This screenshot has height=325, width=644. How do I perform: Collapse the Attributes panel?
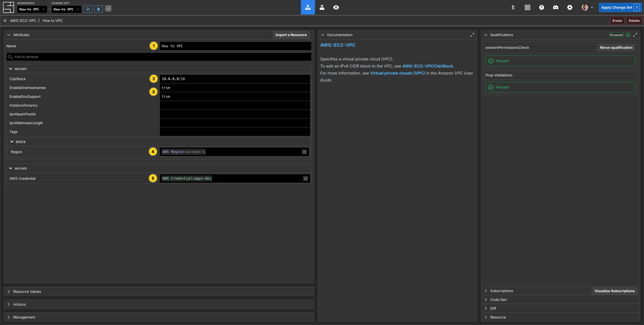coord(9,35)
